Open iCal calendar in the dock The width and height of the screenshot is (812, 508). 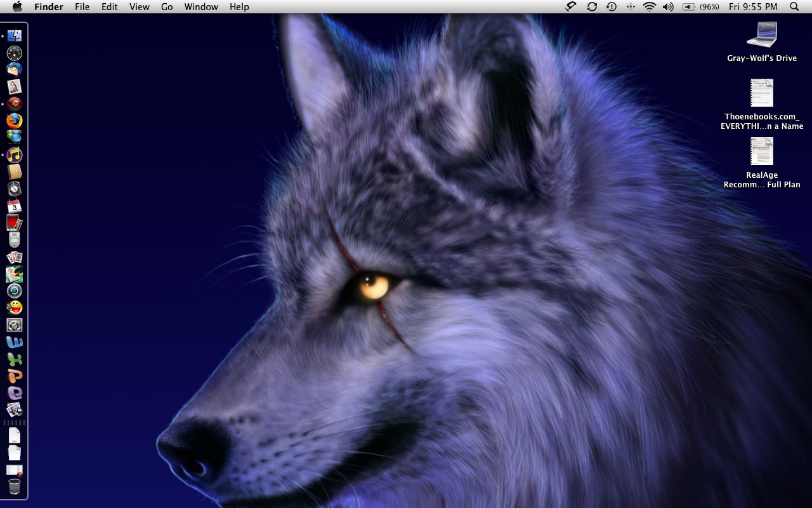click(15, 206)
